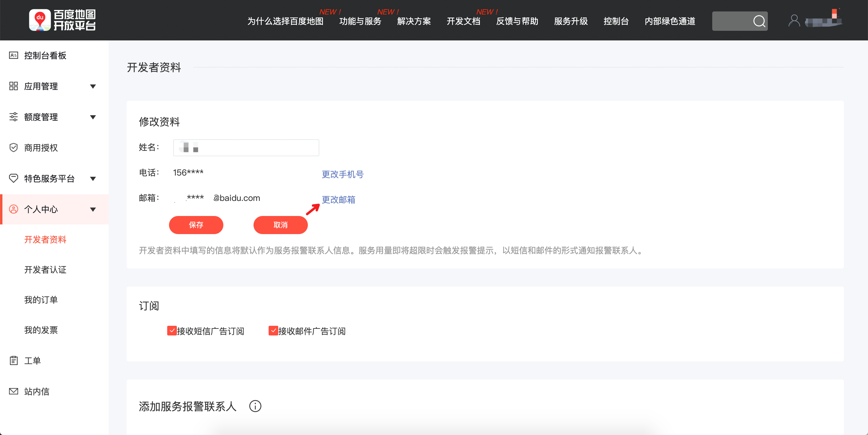Click info icon beside 添加服务报警联系人
Viewport: 868px width, 435px height.
click(x=255, y=406)
